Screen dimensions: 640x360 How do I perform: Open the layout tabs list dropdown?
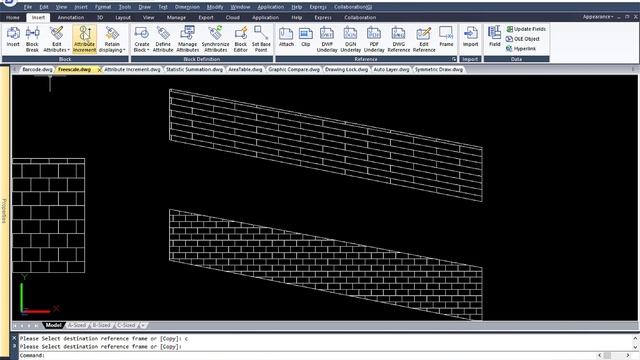point(143,325)
